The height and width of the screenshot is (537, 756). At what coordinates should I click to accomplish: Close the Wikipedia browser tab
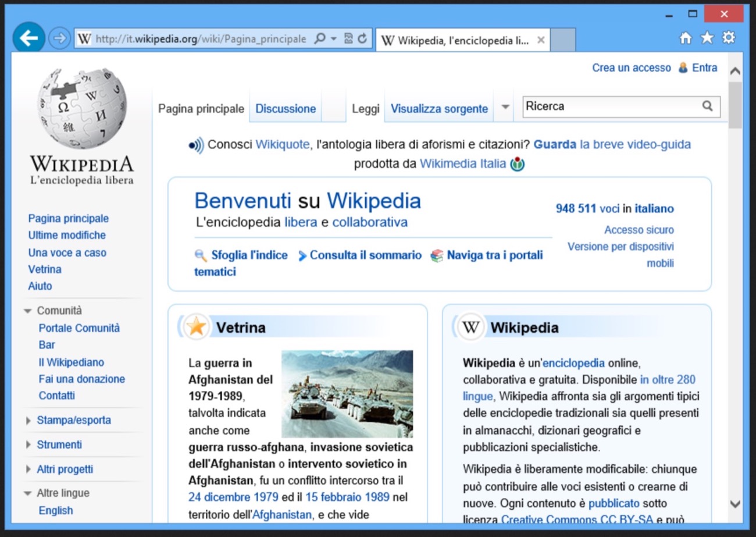tap(541, 40)
